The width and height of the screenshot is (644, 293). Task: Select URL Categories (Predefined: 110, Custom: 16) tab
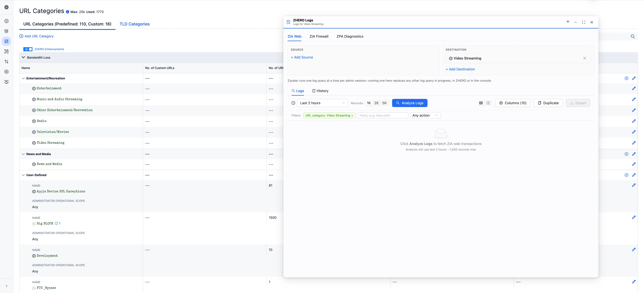(x=67, y=24)
